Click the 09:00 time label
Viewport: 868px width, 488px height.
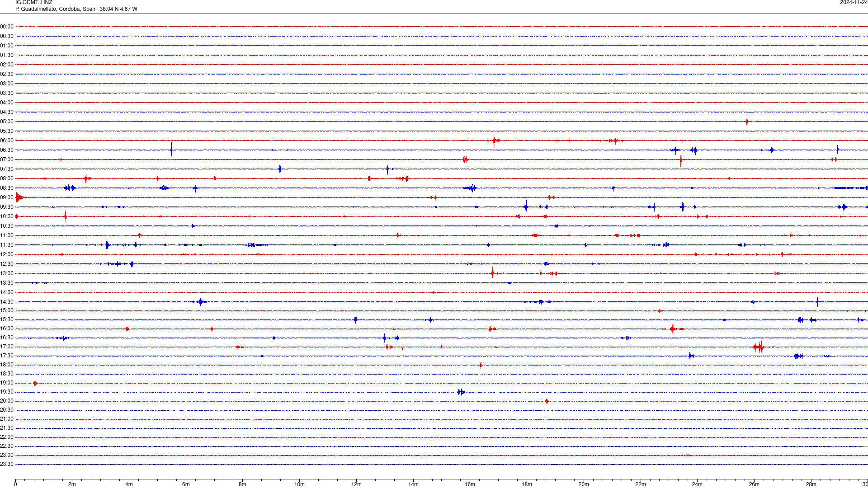[x=7, y=197]
